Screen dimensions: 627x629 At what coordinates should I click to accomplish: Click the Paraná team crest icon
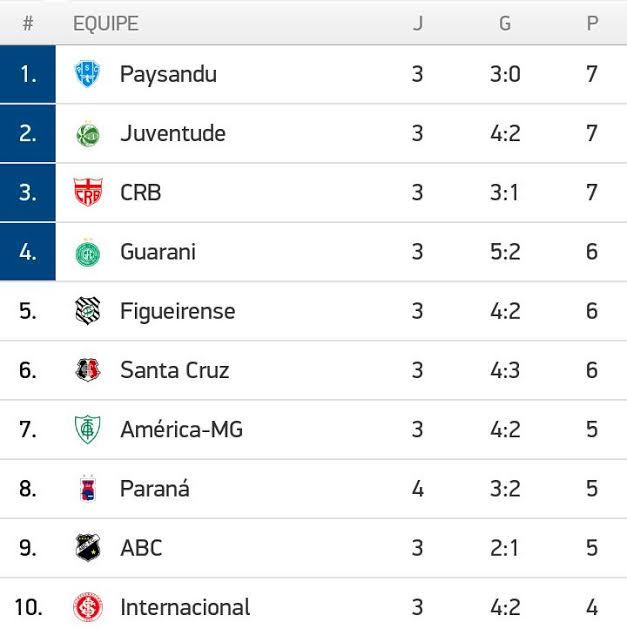click(88, 489)
